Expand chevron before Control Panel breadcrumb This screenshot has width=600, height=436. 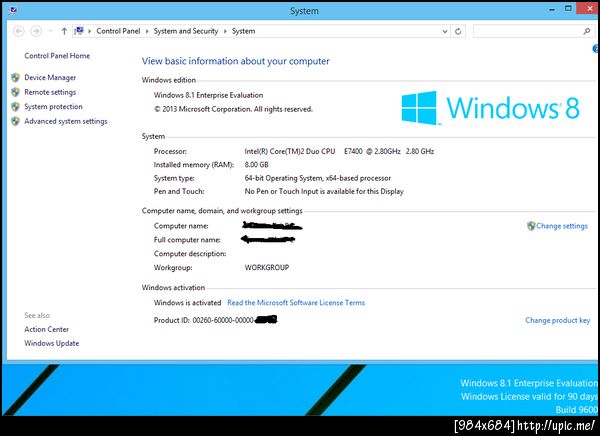[x=90, y=31]
